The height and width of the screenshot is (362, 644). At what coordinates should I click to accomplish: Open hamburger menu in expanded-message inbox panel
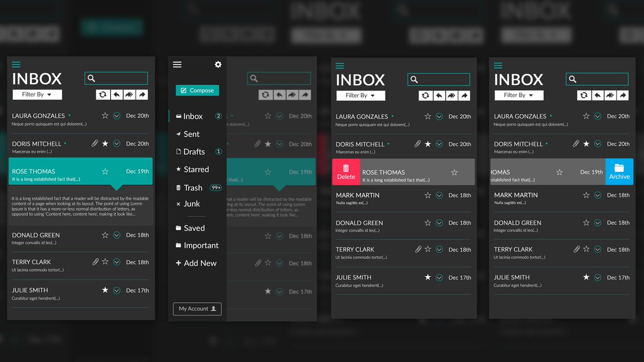click(x=16, y=64)
